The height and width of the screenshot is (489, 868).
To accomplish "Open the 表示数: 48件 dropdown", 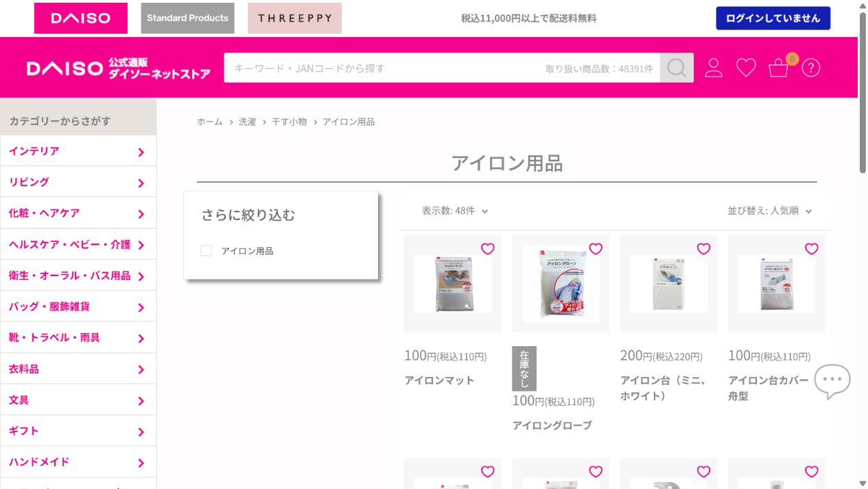I will pyautogui.click(x=455, y=211).
